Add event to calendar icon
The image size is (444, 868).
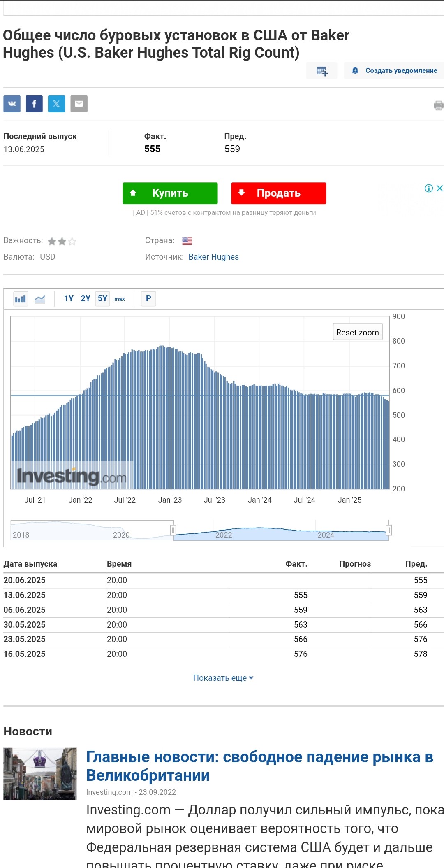coord(321,71)
